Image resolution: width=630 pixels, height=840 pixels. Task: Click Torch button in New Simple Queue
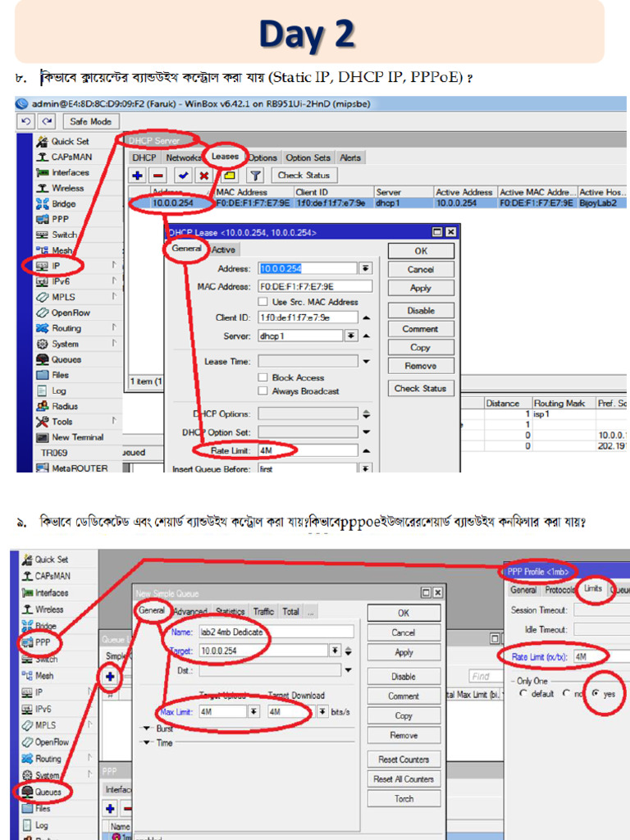404,799
